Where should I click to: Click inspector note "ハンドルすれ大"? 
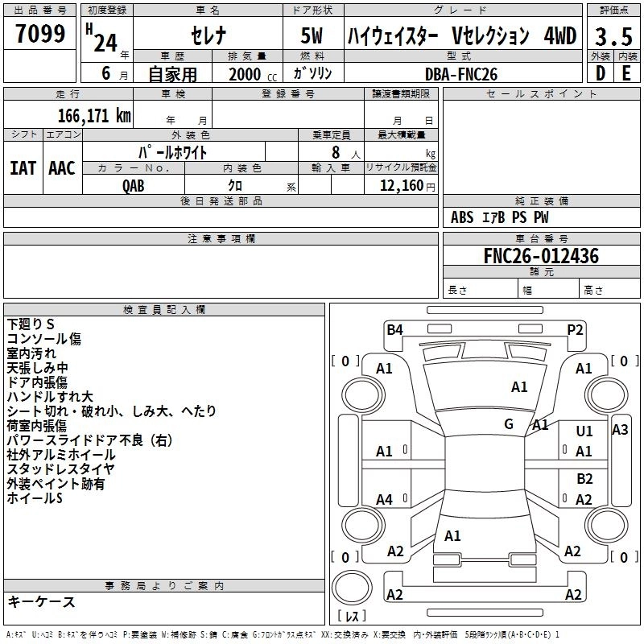click(50, 396)
